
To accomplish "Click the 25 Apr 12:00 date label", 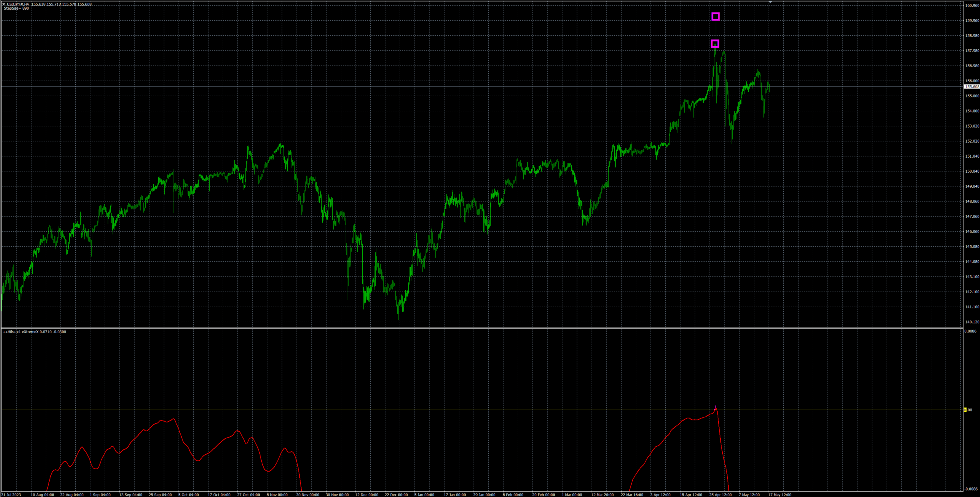I will [720, 495].
